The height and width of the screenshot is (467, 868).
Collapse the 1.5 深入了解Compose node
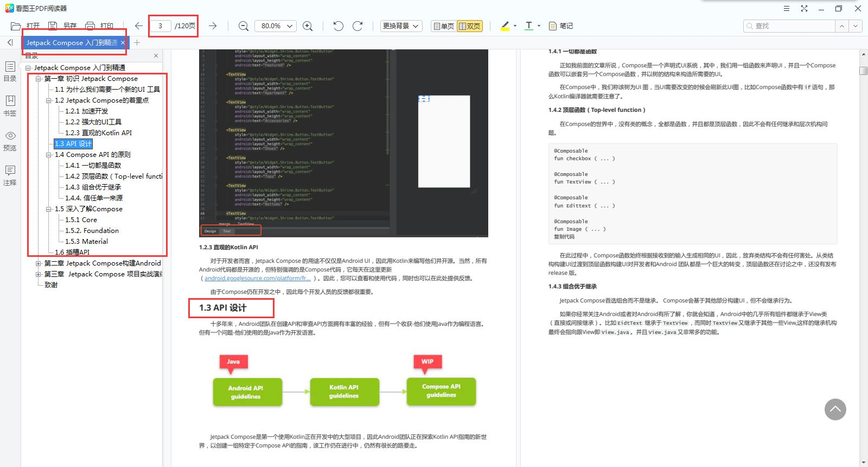[x=49, y=209]
